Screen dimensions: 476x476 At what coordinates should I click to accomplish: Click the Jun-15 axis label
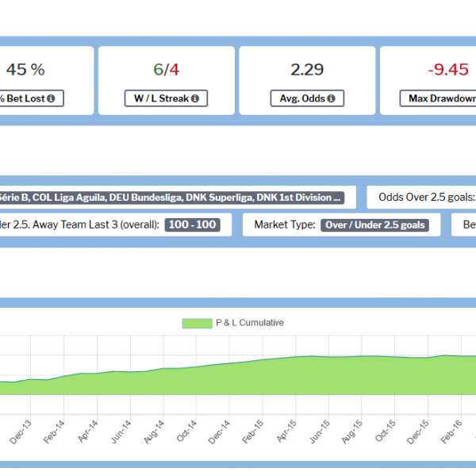click(320, 432)
